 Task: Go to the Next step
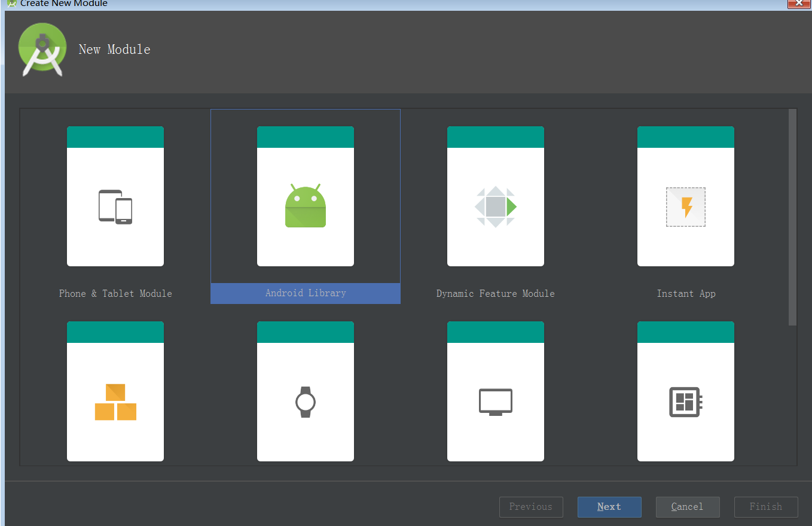click(609, 507)
